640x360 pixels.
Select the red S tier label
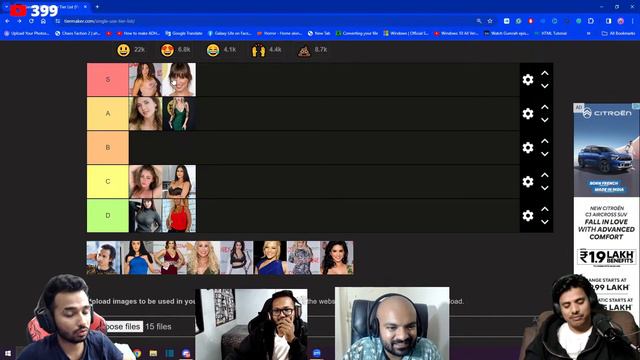click(x=108, y=80)
